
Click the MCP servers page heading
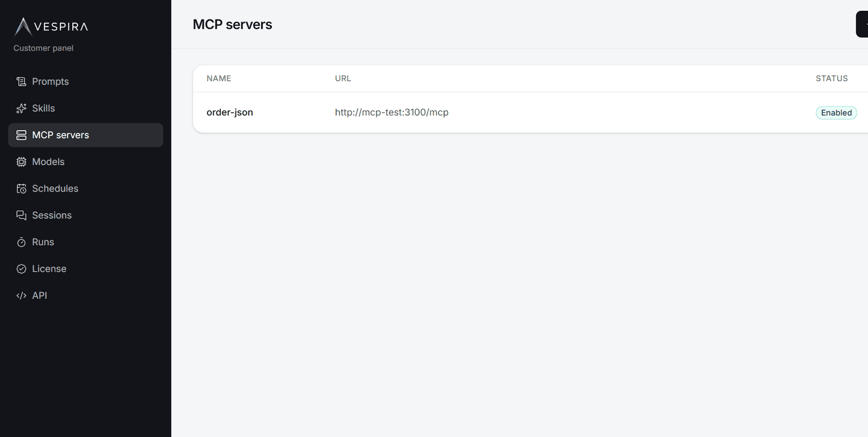point(232,24)
